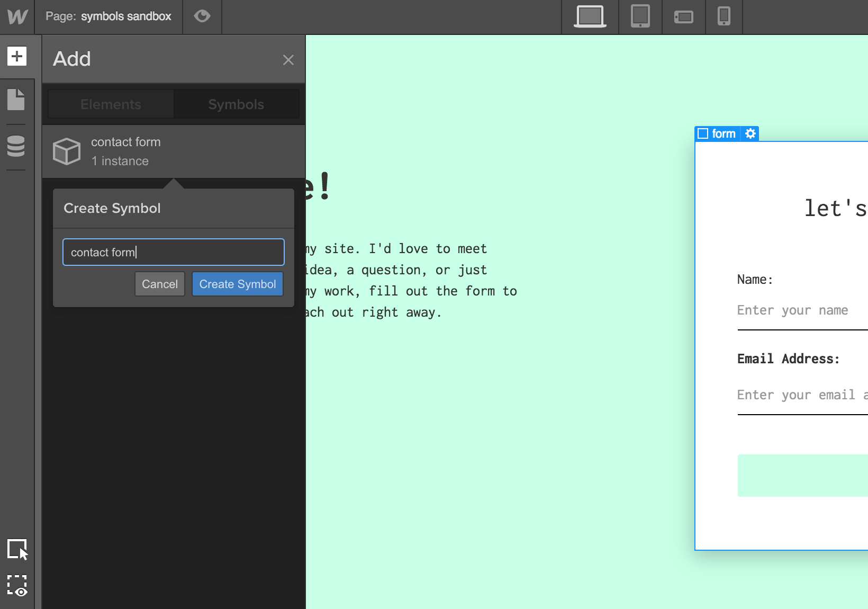Viewport: 868px width, 609px height.
Task: Click the 1 instance label
Action: [120, 161]
